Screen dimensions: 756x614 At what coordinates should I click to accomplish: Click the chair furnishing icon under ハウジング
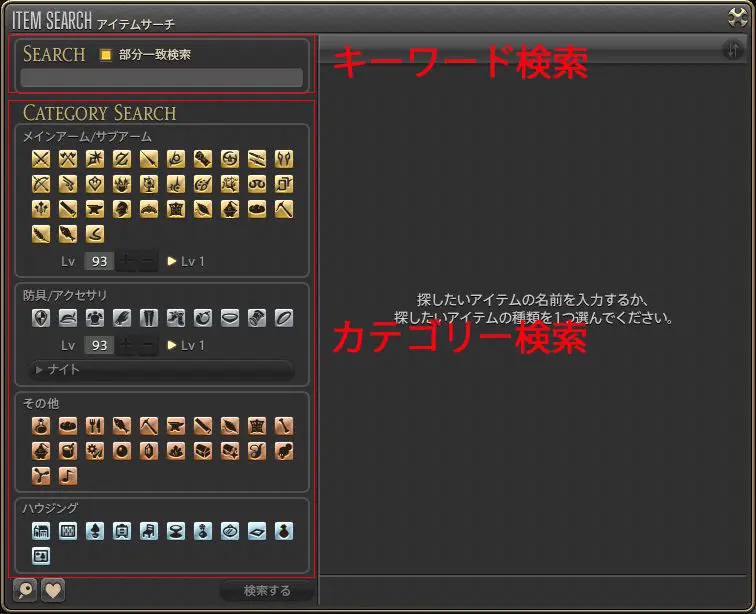coord(149,531)
